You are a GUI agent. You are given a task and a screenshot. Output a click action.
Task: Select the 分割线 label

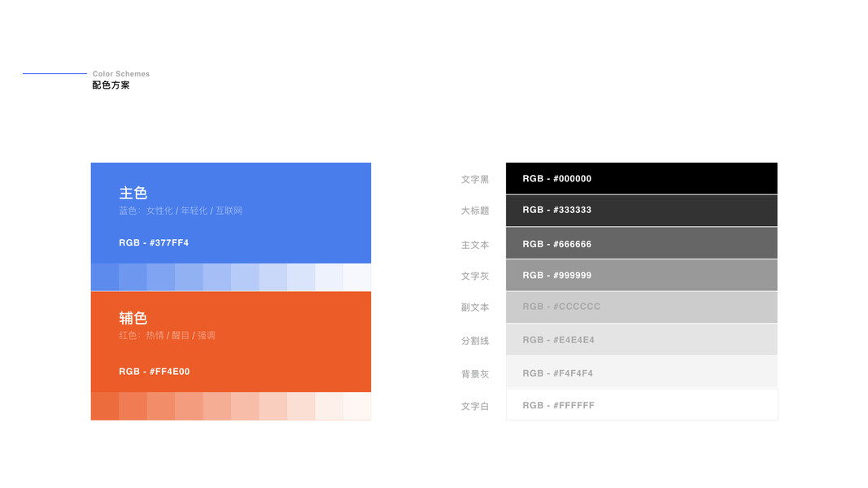[x=475, y=341]
